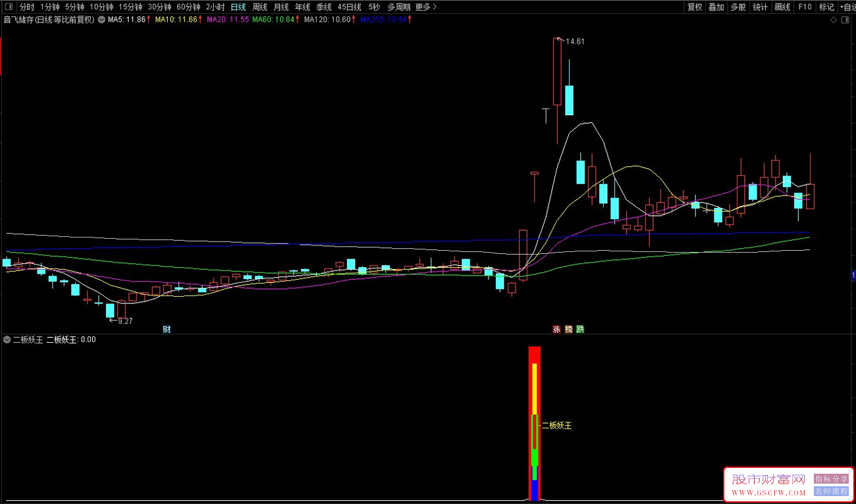856x504 pixels.
Task: Click the MA250 value label
Action: 385,20
